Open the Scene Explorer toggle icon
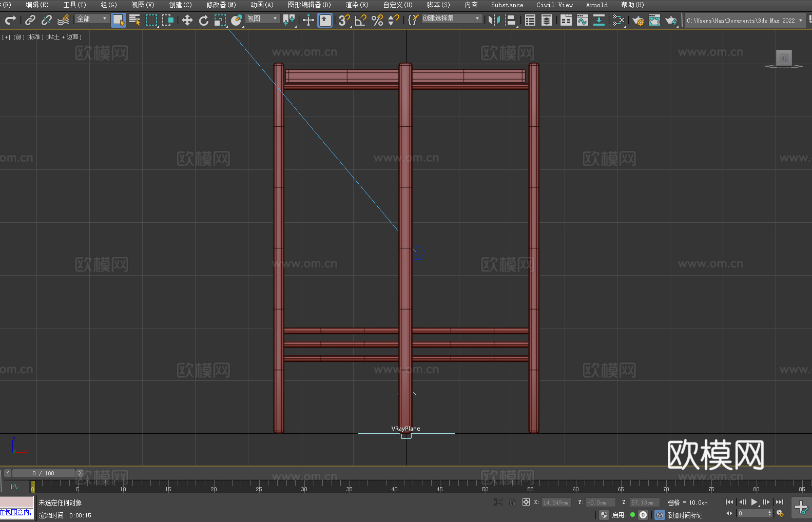The width and height of the screenshot is (812, 522). point(530,20)
